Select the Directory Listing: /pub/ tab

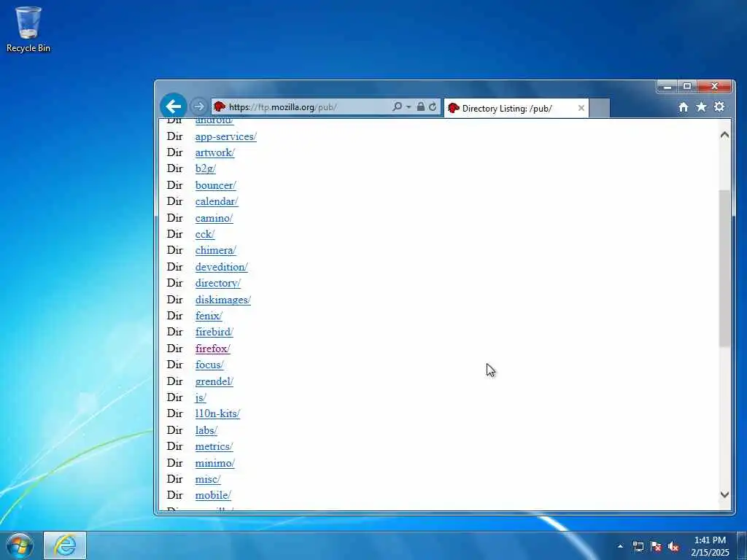click(516, 108)
